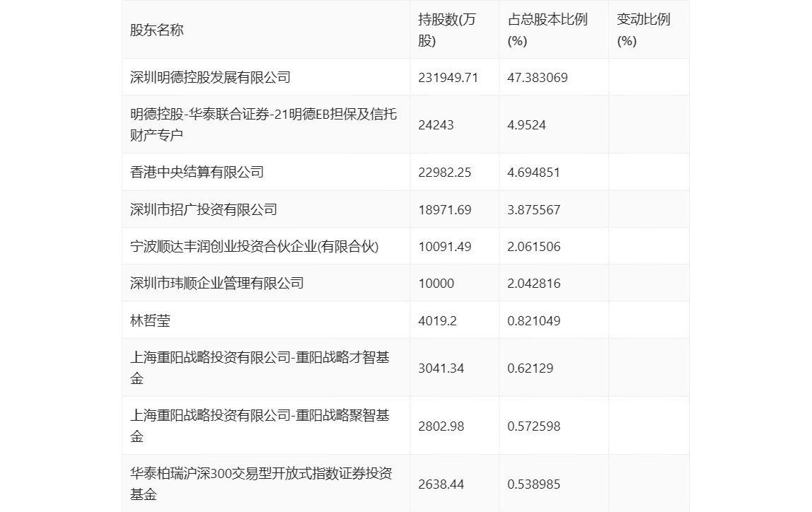Select 上海重阳战略投资有限公司-重阳战略聚智基金 name
The height and width of the screenshot is (512, 812).
pyautogui.click(x=260, y=426)
